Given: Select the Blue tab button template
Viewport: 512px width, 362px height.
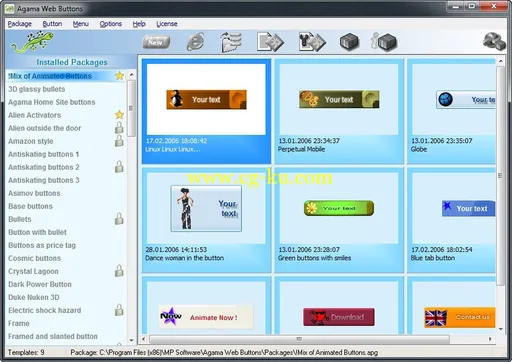Looking at the screenshot, I should pos(452,220).
